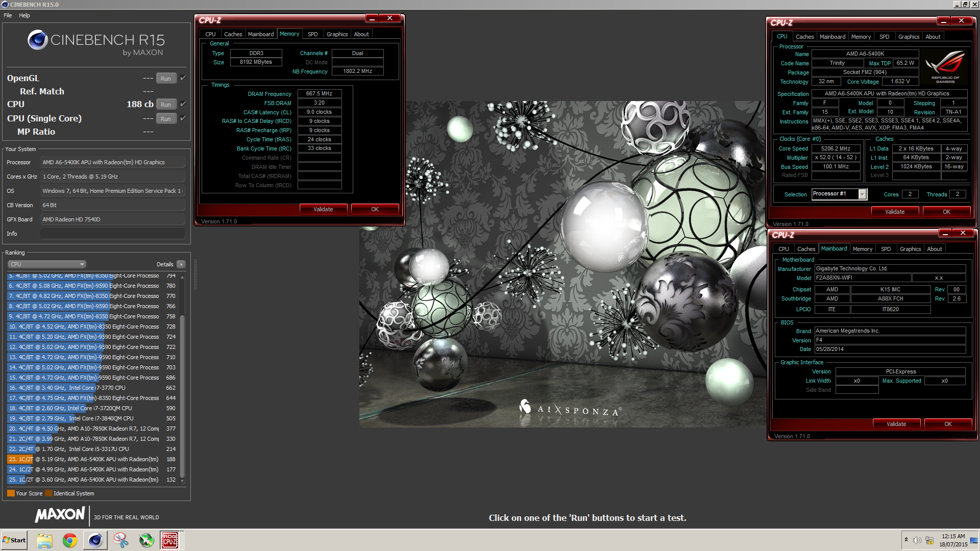Select ranking row 24 scoring 177
Image resolution: width=980 pixels, height=551 pixels.
click(92, 469)
